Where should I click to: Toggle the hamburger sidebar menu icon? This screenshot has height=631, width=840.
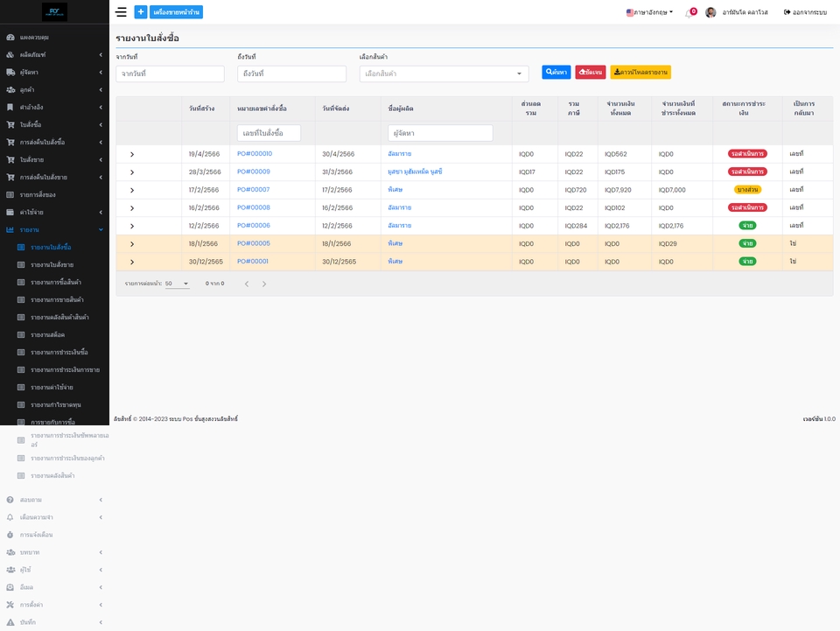click(x=121, y=11)
